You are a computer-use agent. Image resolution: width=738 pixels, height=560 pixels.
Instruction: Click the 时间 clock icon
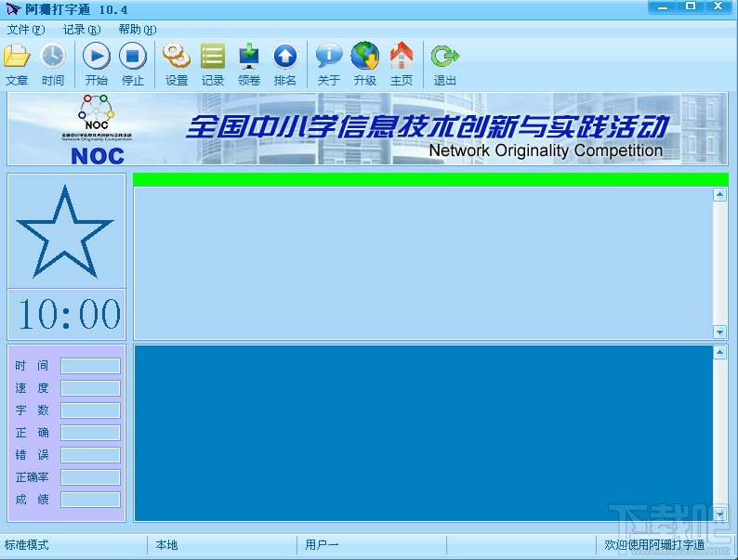[53, 57]
